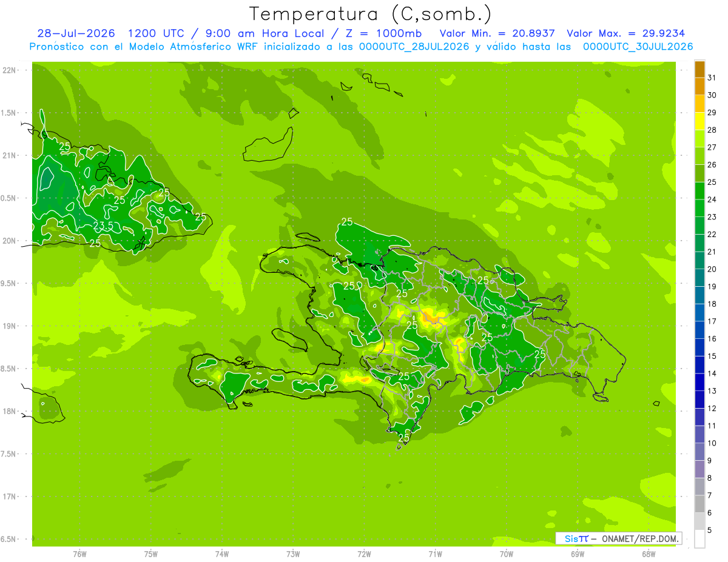
Task: Click purple colorbar swatch between 8 and 9
Action: coord(699,469)
